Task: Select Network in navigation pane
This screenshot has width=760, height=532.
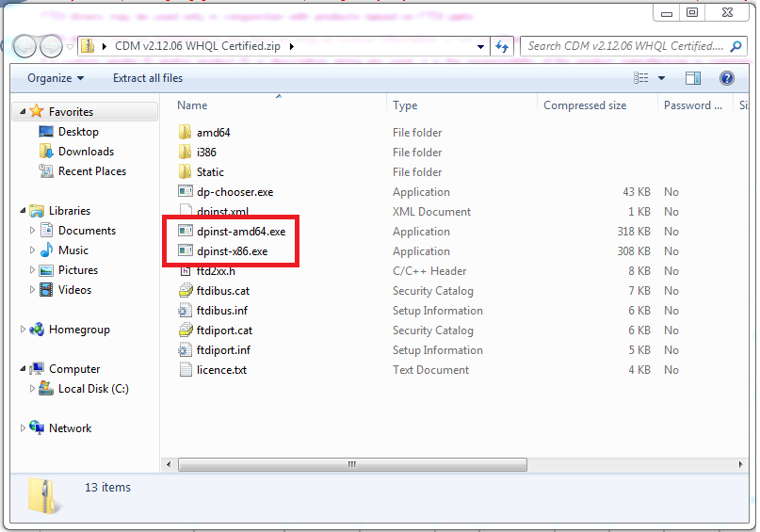Action: [70, 427]
